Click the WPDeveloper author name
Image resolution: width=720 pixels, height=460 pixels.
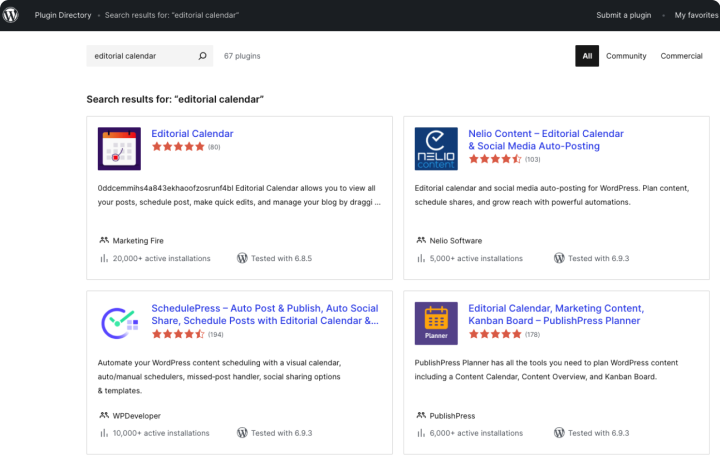click(137, 416)
